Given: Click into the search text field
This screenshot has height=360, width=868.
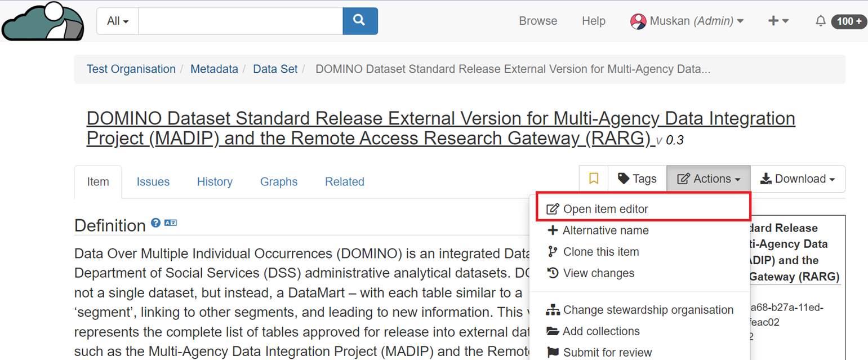Looking at the screenshot, I should 241,21.
